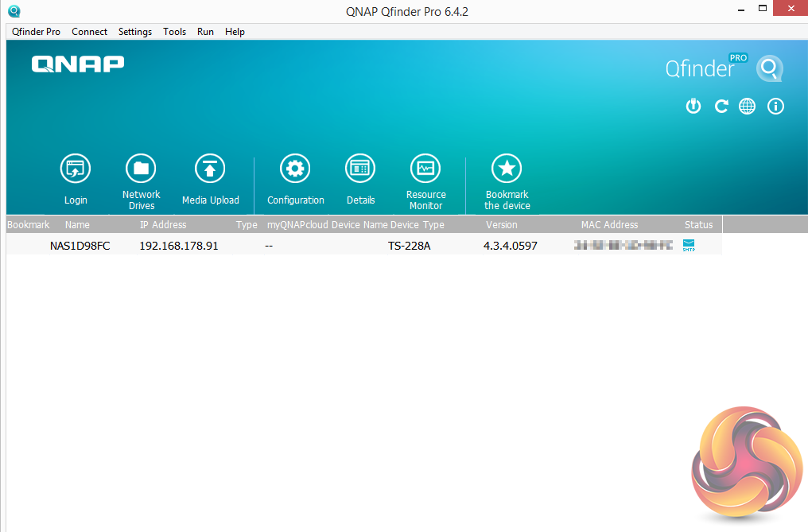Open the Qfinder Pro menu
This screenshot has height=532, width=808.
point(36,32)
